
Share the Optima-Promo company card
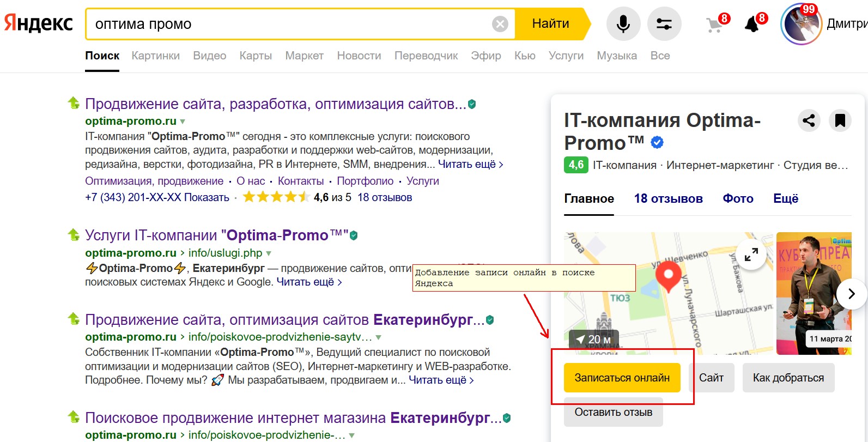tap(809, 120)
